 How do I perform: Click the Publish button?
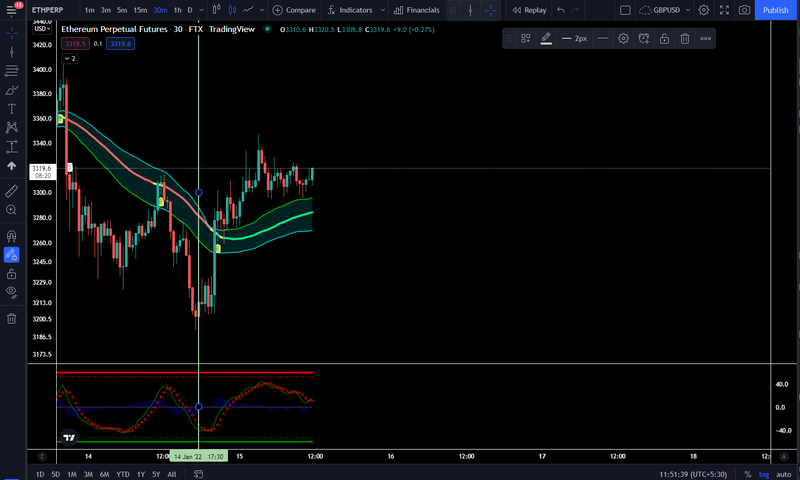(776, 10)
